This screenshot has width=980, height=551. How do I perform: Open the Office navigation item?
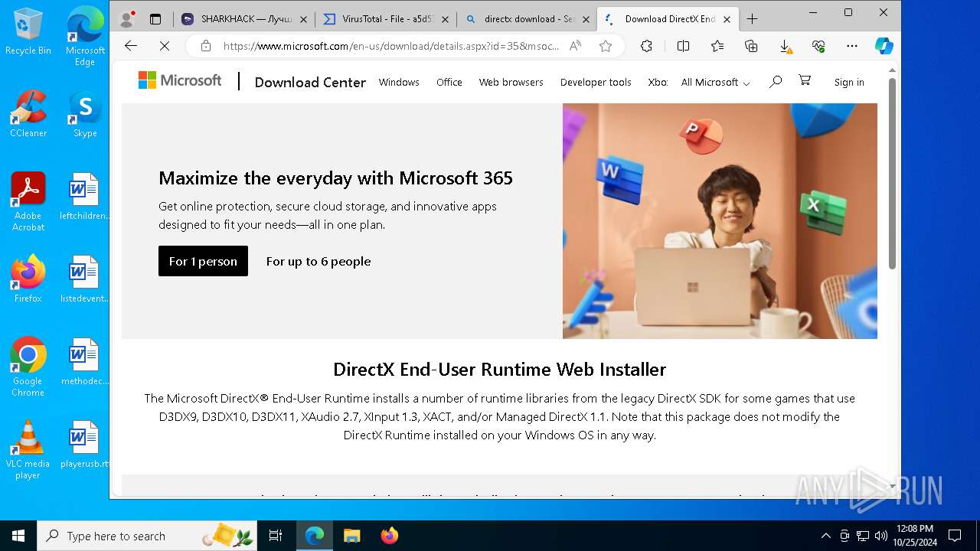click(449, 82)
